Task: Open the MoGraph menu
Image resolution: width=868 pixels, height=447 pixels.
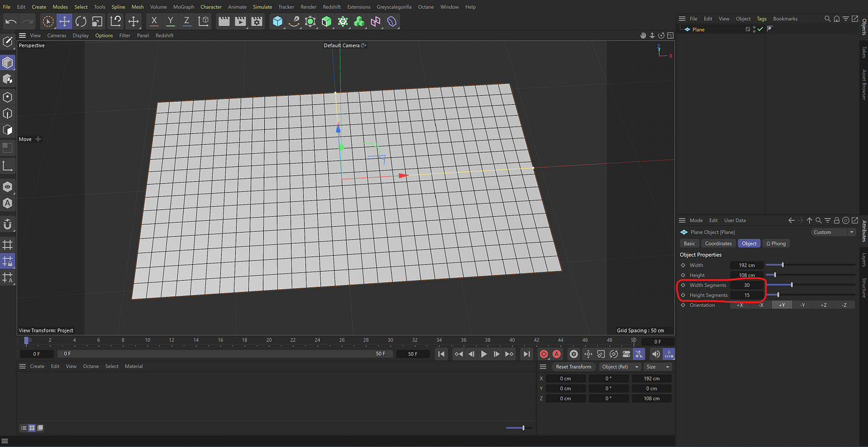Action: pyautogui.click(x=183, y=7)
